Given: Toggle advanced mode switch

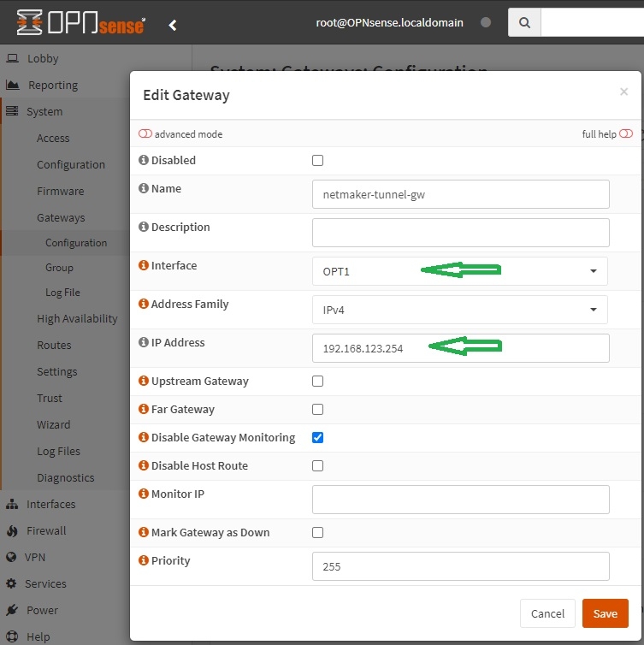Looking at the screenshot, I should click(x=145, y=134).
